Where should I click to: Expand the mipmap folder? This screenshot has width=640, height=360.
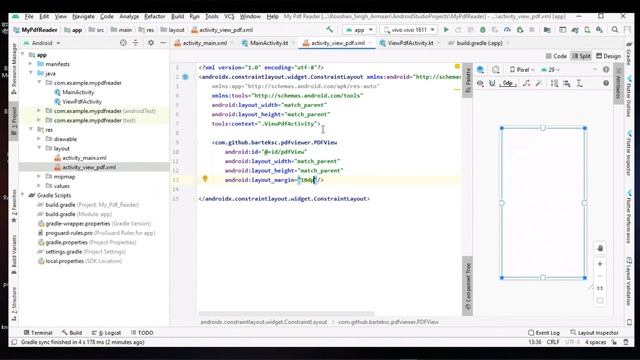pyautogui.click(x=39, y=176)
